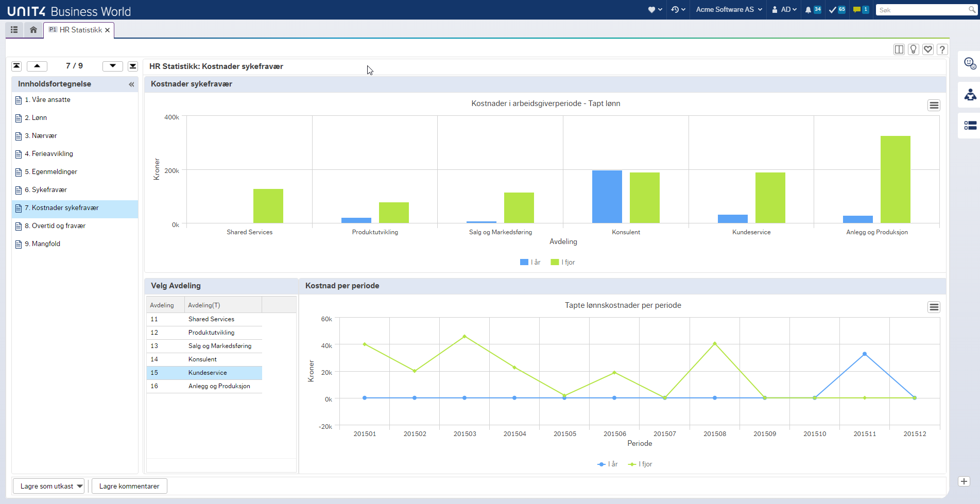980x504 pixels.
Task: Toggle I fjor series in line chart legend
Action: click(640, 464)
